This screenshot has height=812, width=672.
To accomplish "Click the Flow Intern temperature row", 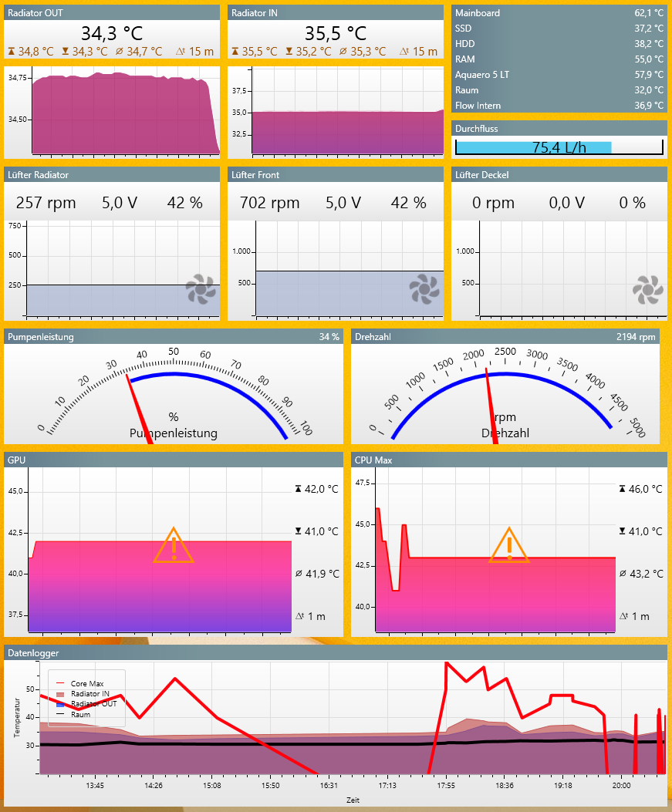I will [x=559, y=106].
